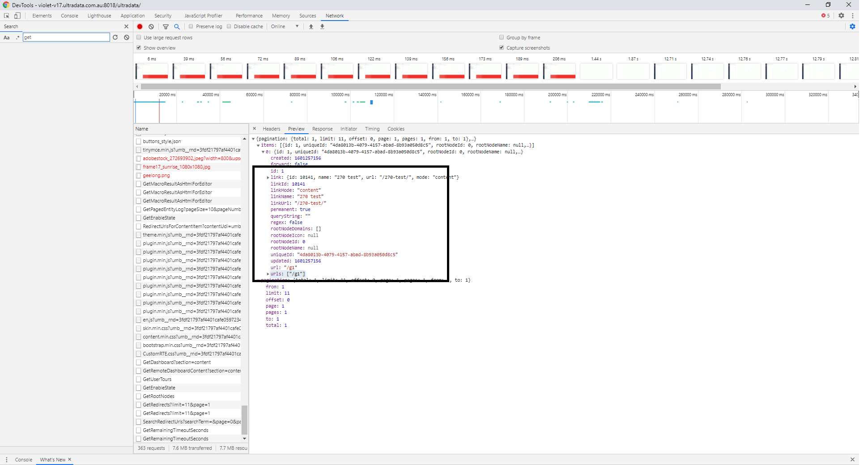The image size is (868, 465).
Task: Open the Sources tab
Action: click(307, 16)
